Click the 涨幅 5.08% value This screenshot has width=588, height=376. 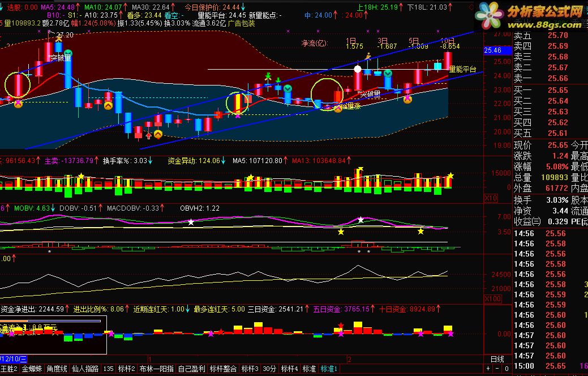pos(557,166)
